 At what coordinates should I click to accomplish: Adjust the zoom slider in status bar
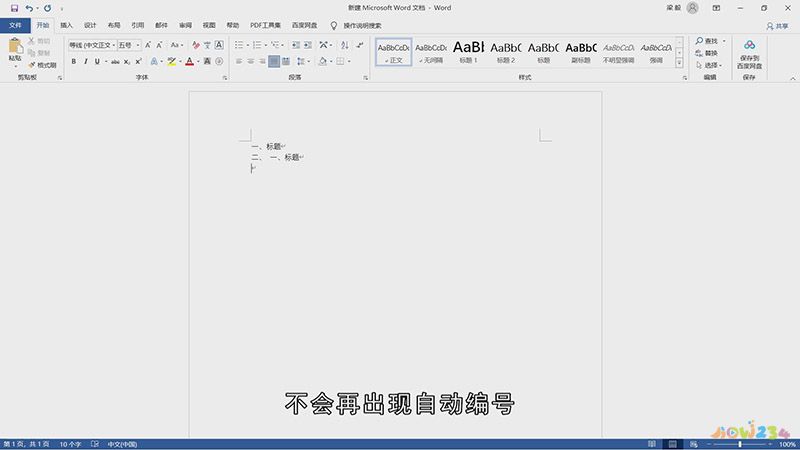tap(740, 444)
